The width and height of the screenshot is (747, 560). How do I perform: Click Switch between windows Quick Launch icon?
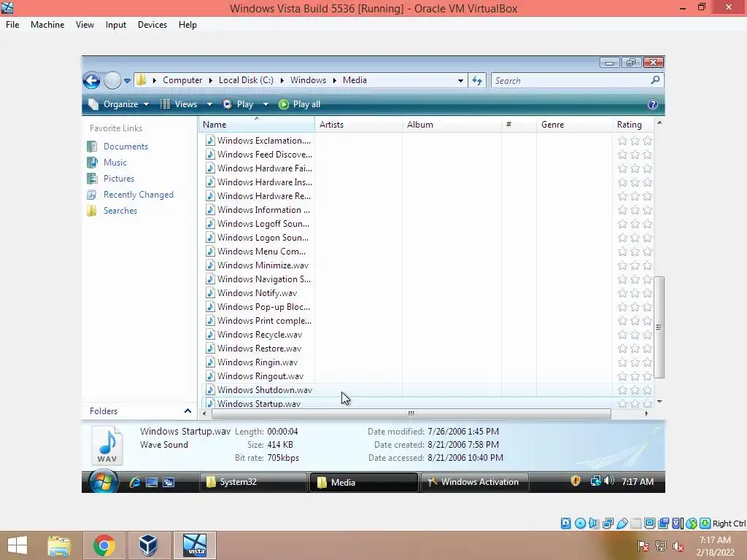(169, 483)
